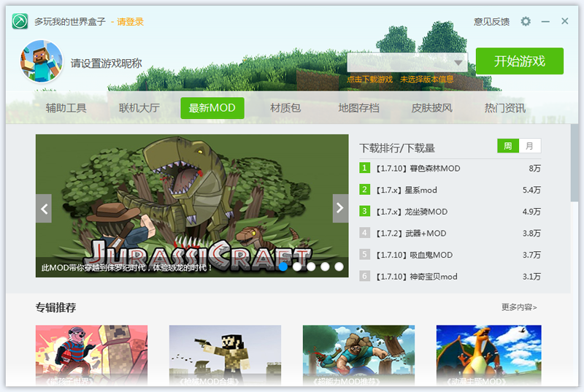Open the 联机大厅 tab
Screen dimensions: 584x392
pyautogui.click(x=139, y=108)
